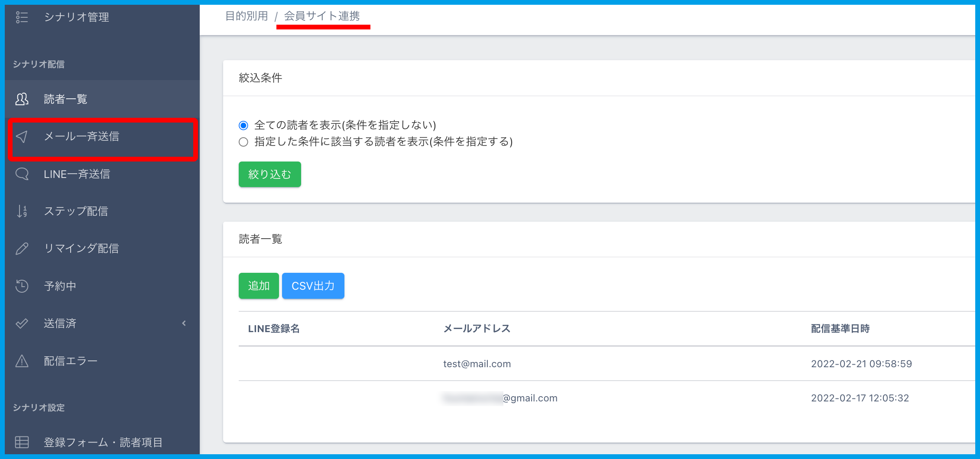Select the specify conditions radio button

point(243,142)
